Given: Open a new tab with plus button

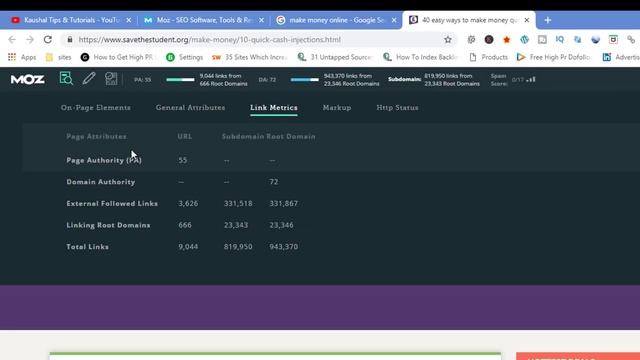Looking at the screenshot, I should 548,20.
